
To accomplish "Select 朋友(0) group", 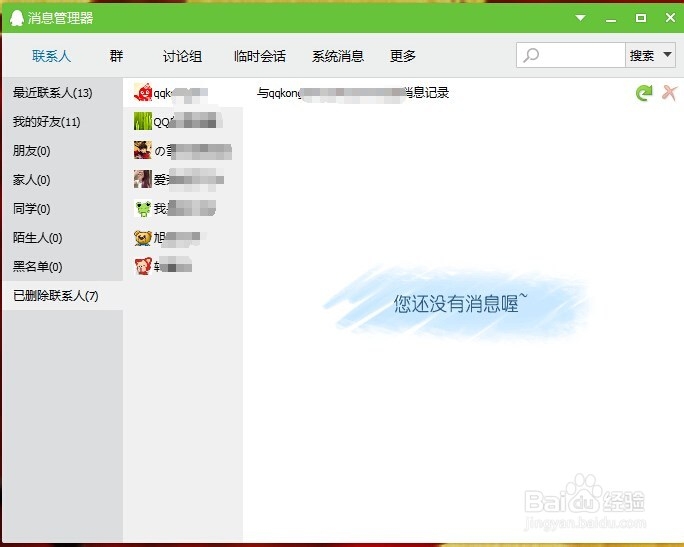I will (62, 150).
